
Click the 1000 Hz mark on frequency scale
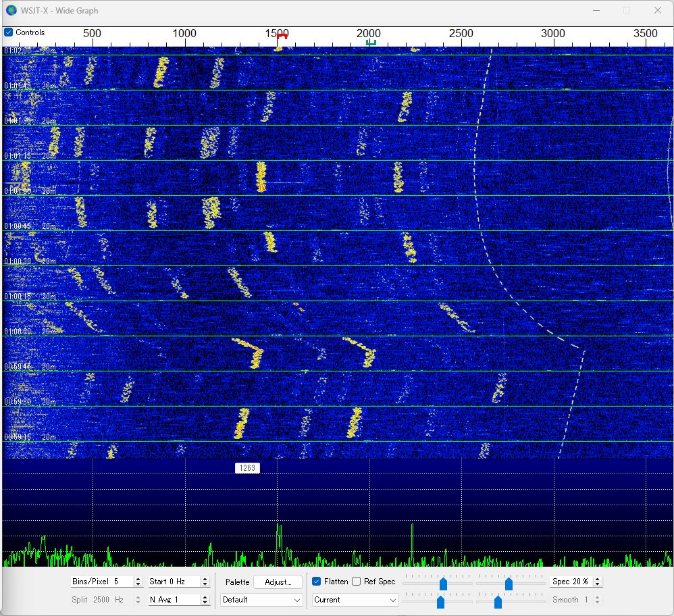pos(184,34)
